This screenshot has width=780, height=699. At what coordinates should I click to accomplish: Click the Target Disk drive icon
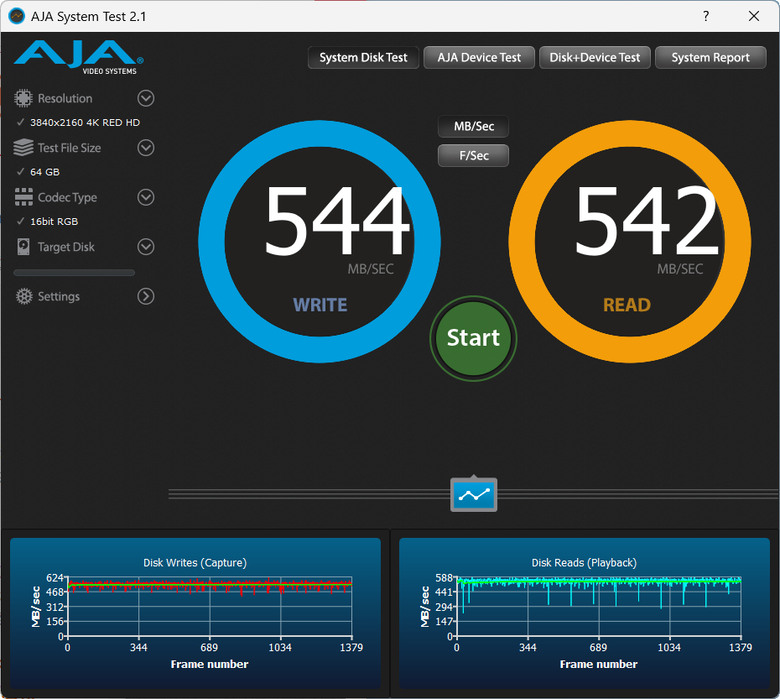click(x=23, y=246)
